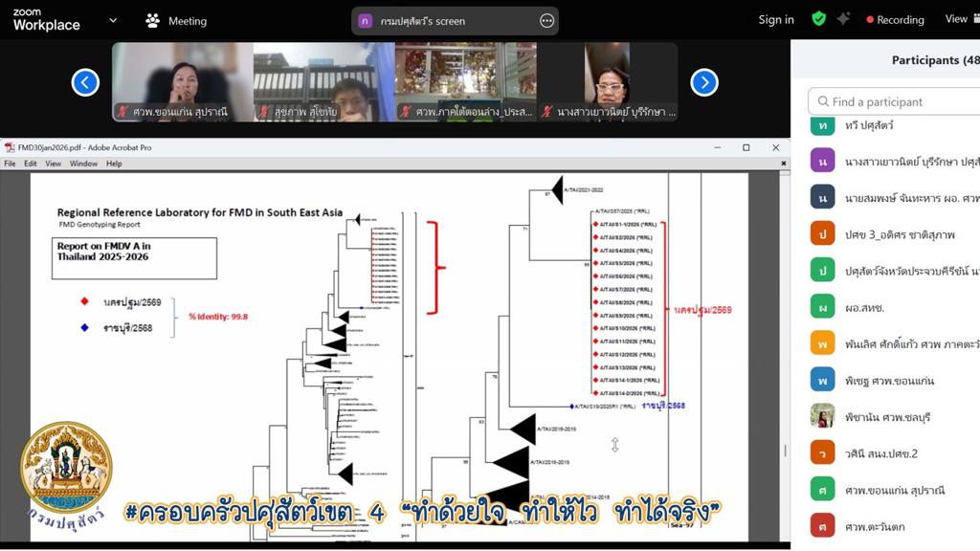Click the next video gallery arrow
This screenshot has height=551, width=980.
pyautogui.click(x=704, y=83)
